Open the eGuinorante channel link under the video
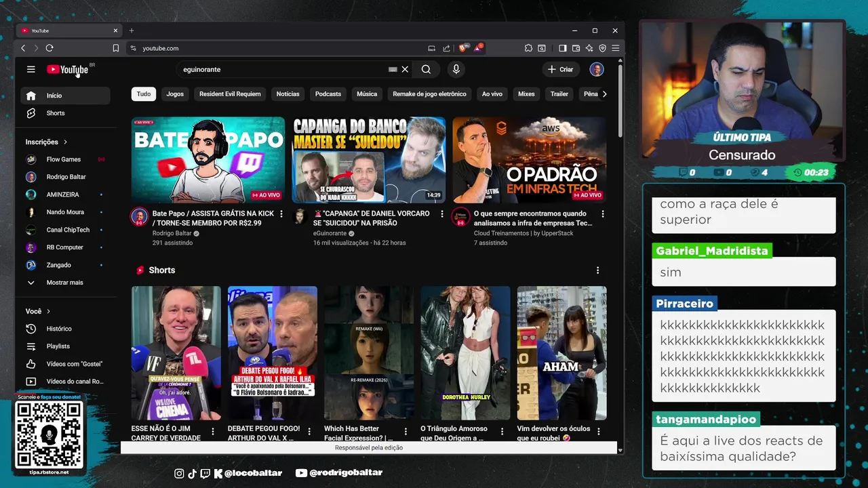This screenshot has height=488, width=868. coord(330,233)
